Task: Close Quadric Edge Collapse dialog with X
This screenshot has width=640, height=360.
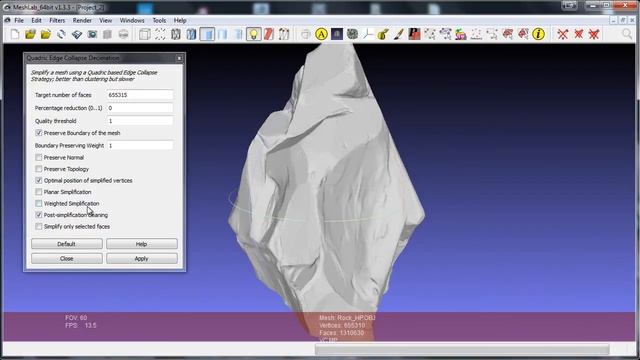Action: 179,58
